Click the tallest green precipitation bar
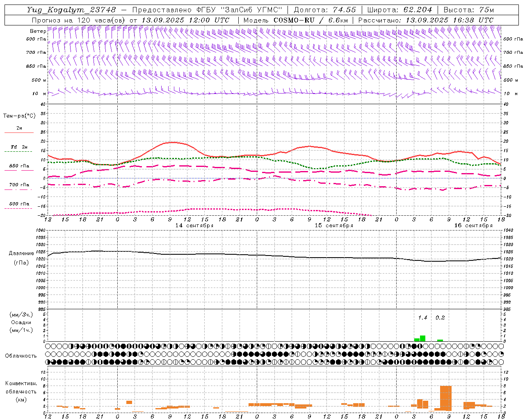Image resolution: width=525 pixels, height=420 pixels. coord(422,338)
